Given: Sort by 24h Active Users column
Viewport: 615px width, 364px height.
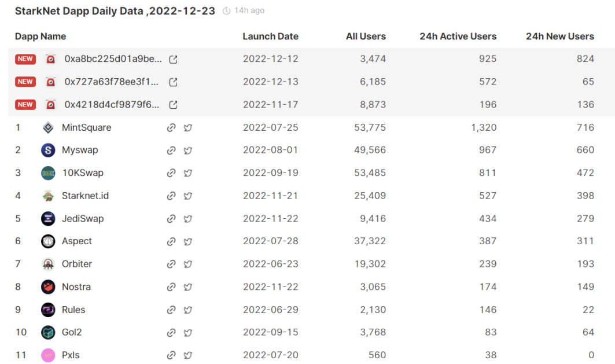Looking at the screenshot, I should point(458,36).
